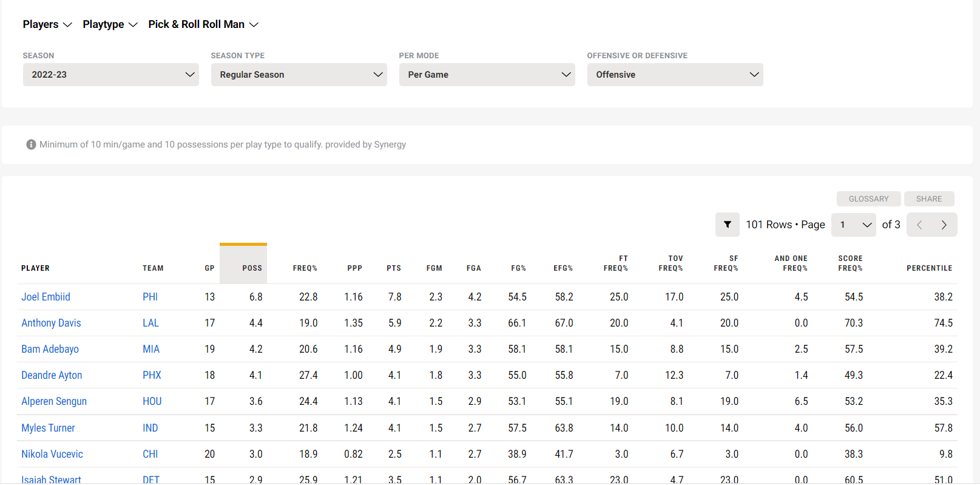Sort by SCORE FREQ% column header
Screen dimensions: 980x485
850,263
